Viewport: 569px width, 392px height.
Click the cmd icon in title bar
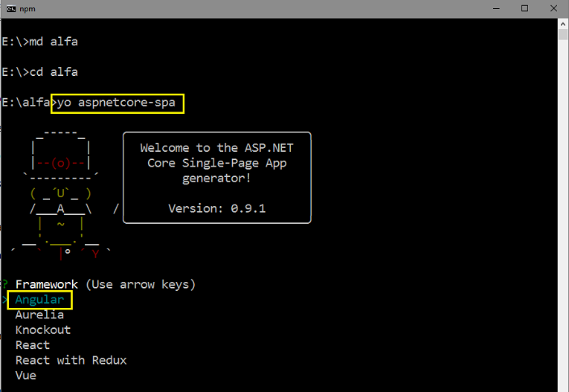11,9
